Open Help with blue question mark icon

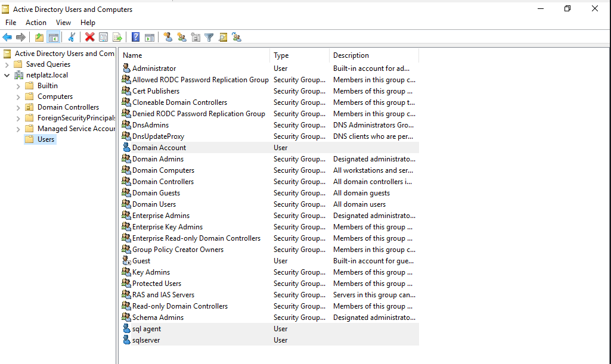click(135, 38)
